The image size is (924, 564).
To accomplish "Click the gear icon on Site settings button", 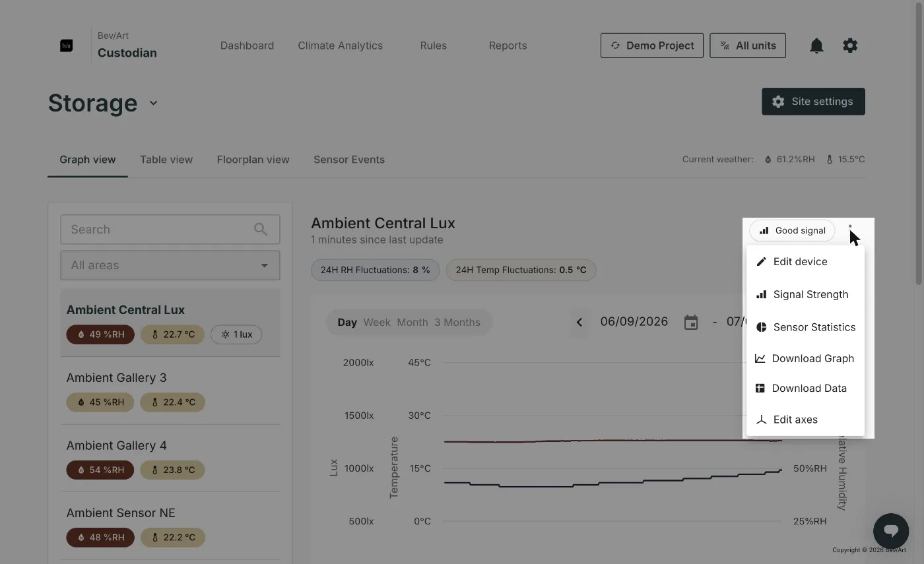I will point(778,102).
